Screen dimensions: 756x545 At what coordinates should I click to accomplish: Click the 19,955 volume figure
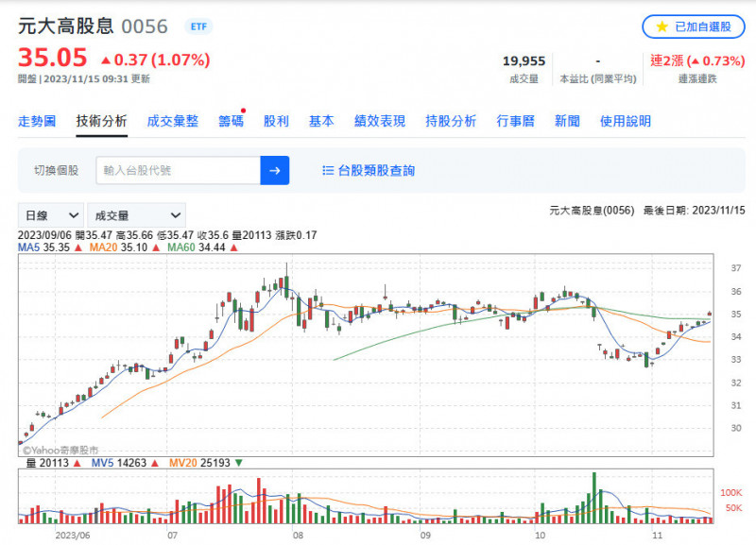[x=524, y=60]
